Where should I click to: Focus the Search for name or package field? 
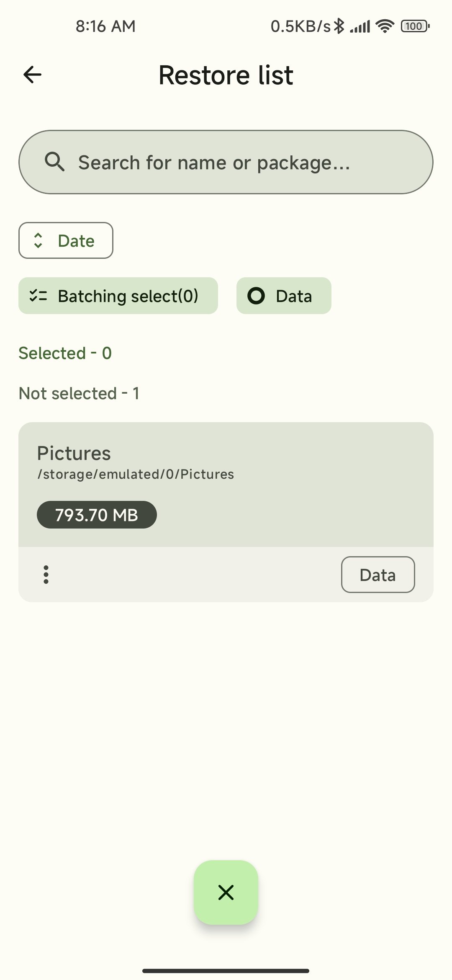click(x=226, y=162)
